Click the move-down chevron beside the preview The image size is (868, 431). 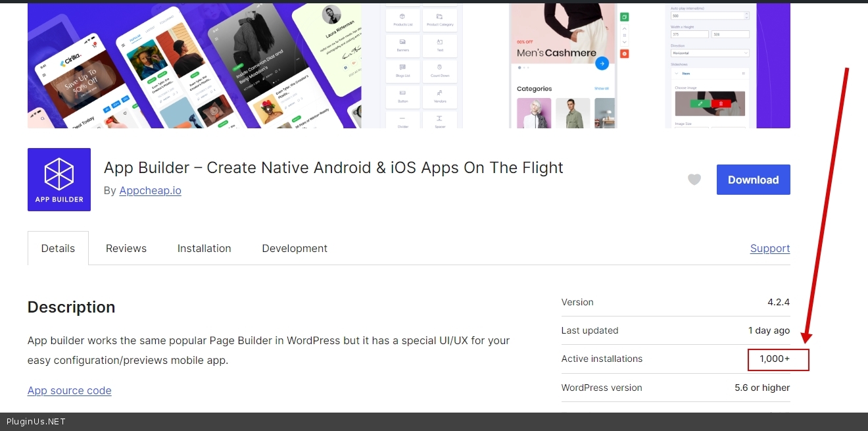pos(625,41)
